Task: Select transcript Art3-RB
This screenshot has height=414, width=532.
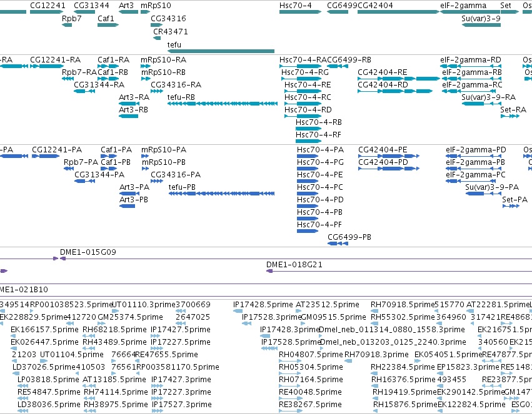Action: click(128, 116)
